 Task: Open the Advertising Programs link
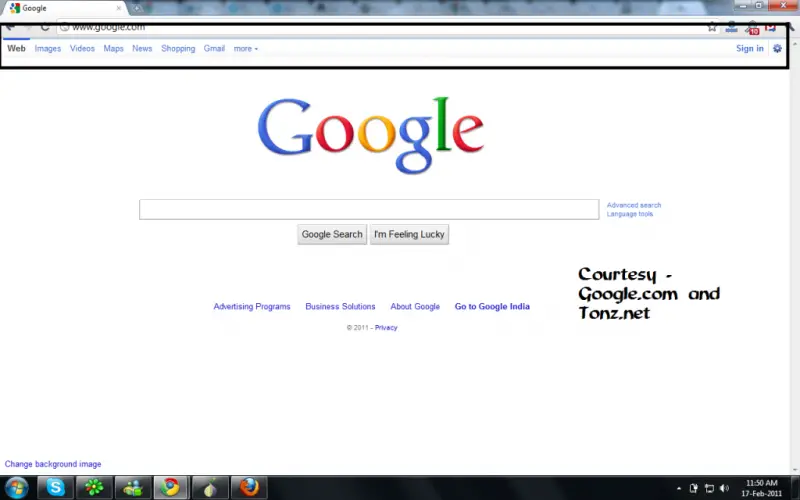pyautogui.click(x=252, y=306)
